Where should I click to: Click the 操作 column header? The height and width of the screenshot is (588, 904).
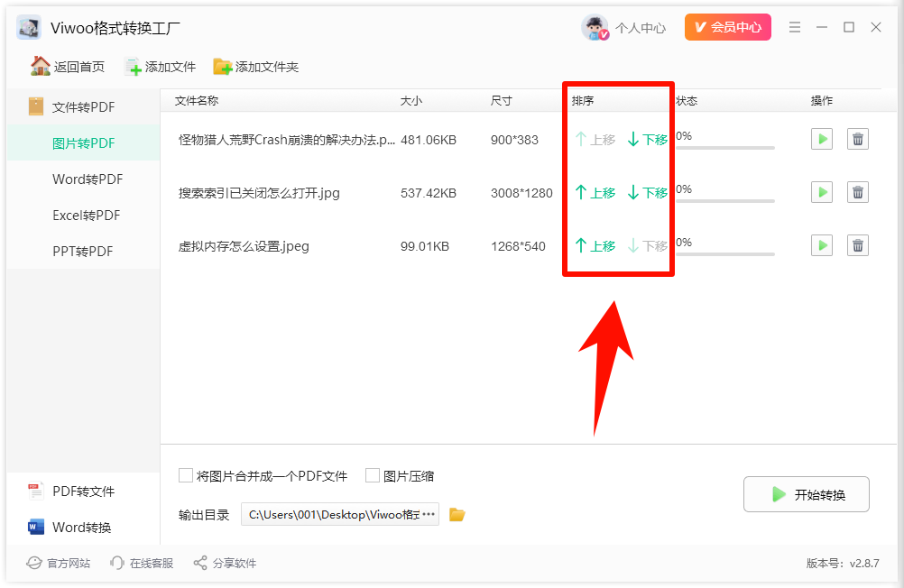point(822,101)
